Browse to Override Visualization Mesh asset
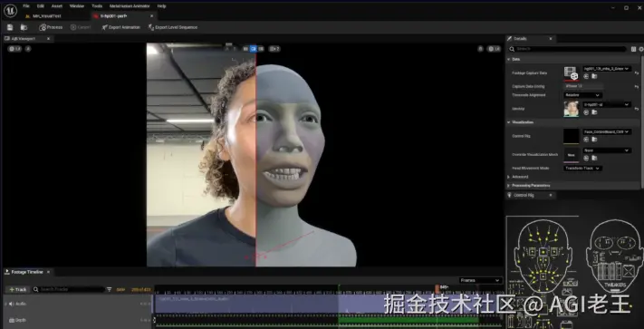The height and width of the screenshot is (329, 644). click(x=594, y=158)
